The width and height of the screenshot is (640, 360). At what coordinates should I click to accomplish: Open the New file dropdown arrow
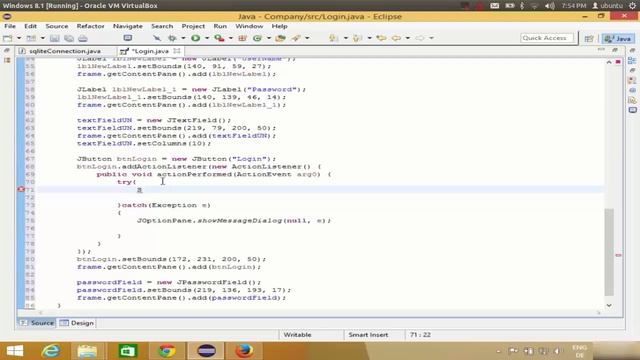pyautogui.click(x=19, y=38)
